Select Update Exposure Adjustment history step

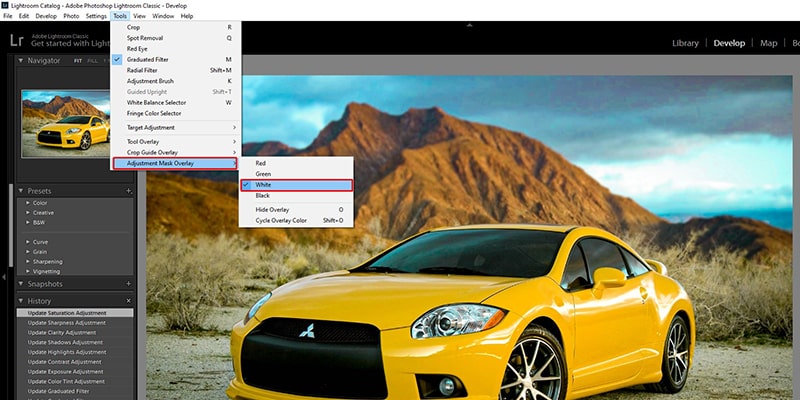pos(75,372)
